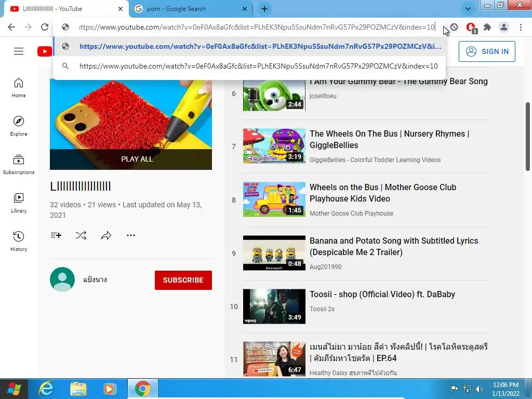
Task: Open the GiggleBellies video thumbnail
Action: pyautogui.click(x=274, y=146)
